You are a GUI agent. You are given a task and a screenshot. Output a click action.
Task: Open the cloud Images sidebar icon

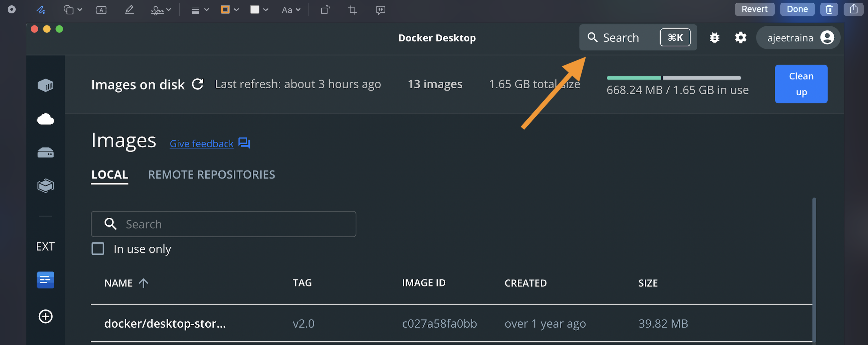(x=45, y=119)
